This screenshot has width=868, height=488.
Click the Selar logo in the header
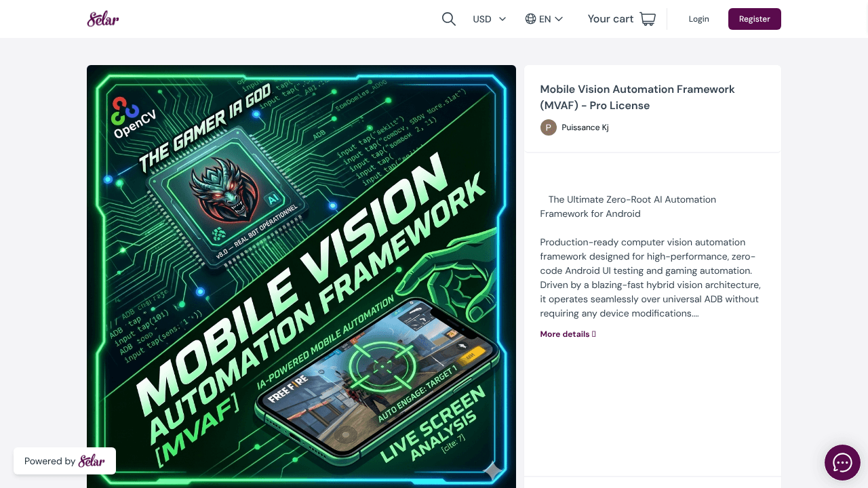click(x=103, y=19)
